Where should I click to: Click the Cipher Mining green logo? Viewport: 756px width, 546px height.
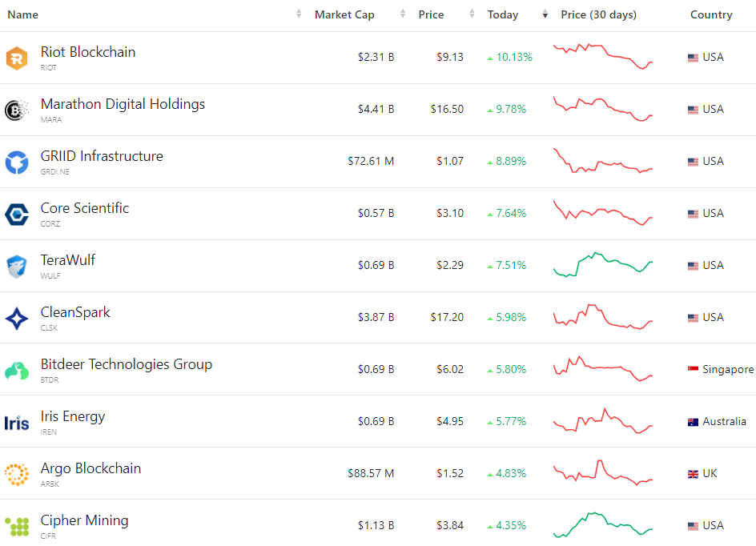[16, 526]
